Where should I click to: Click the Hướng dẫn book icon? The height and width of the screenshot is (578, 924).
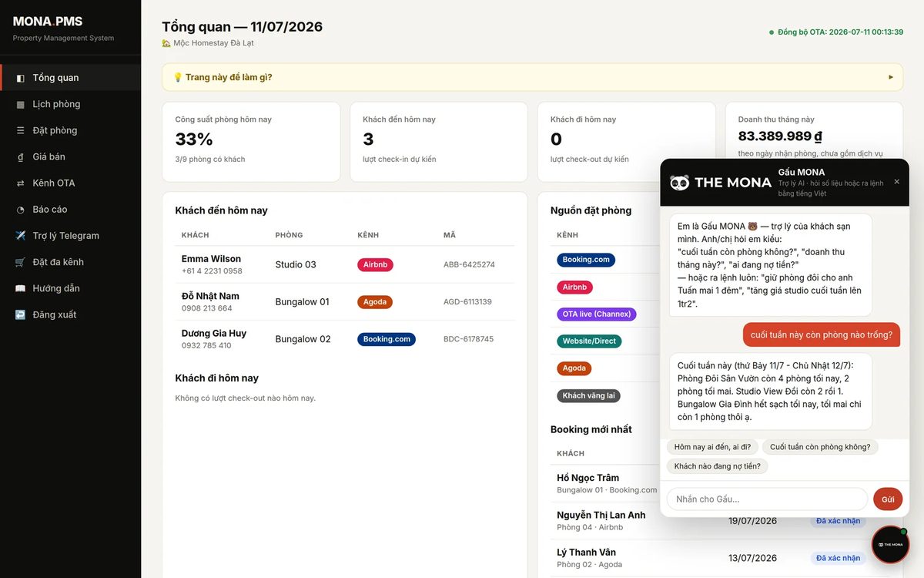point(20,288)
